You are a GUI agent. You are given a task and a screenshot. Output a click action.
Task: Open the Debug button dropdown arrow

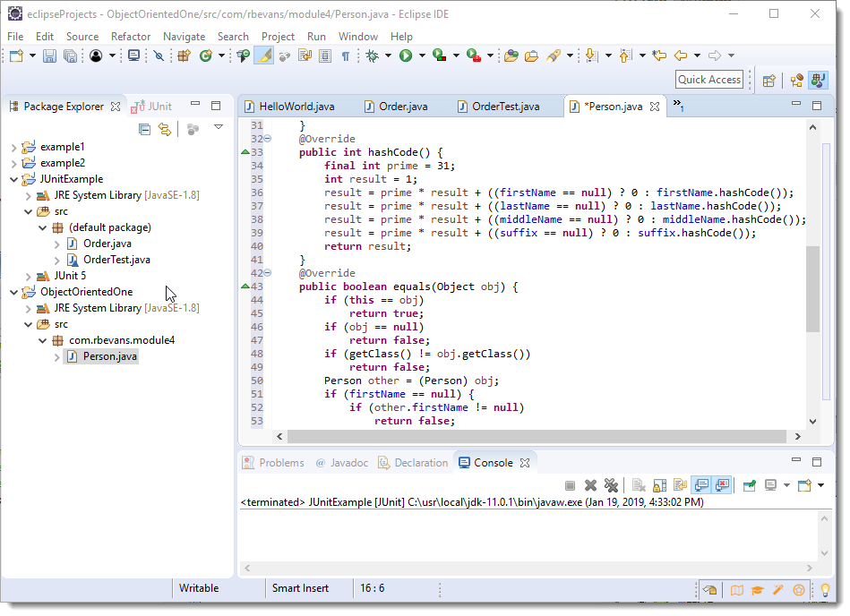[x=388, y=56]
